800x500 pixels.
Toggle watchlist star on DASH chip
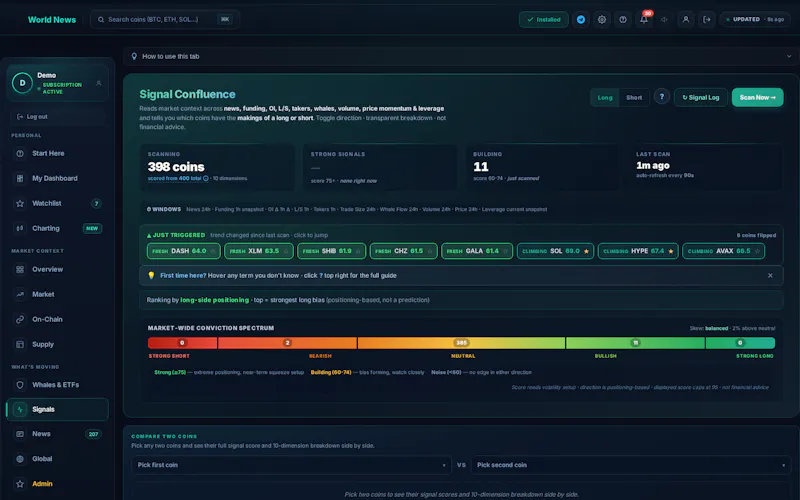point(213,251)
